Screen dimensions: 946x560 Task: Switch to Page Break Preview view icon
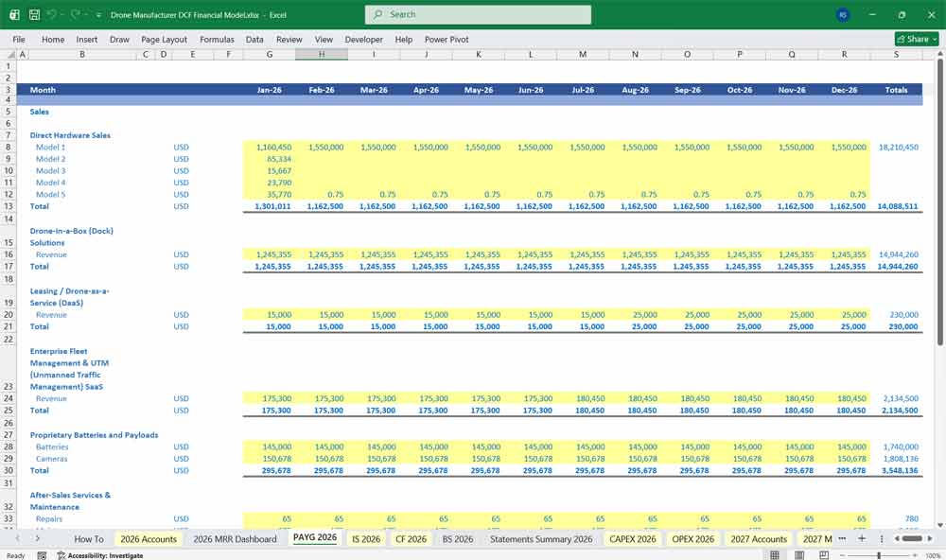(x=824, y=554)
